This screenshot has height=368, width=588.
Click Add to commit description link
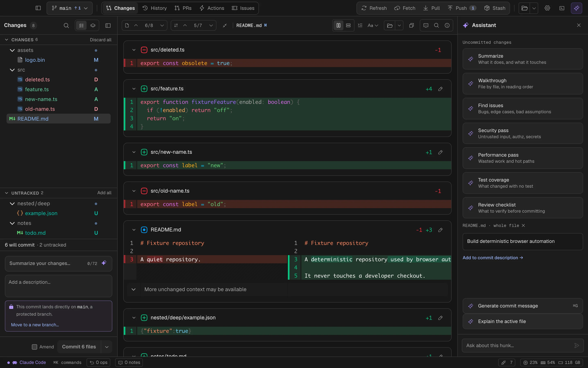pos(493,258)
